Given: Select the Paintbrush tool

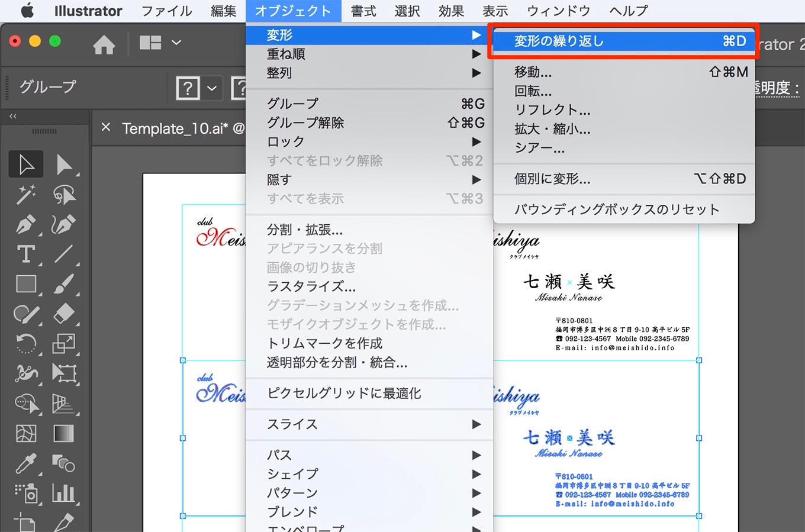Looking at the screenshot, I should coord(64,284).
